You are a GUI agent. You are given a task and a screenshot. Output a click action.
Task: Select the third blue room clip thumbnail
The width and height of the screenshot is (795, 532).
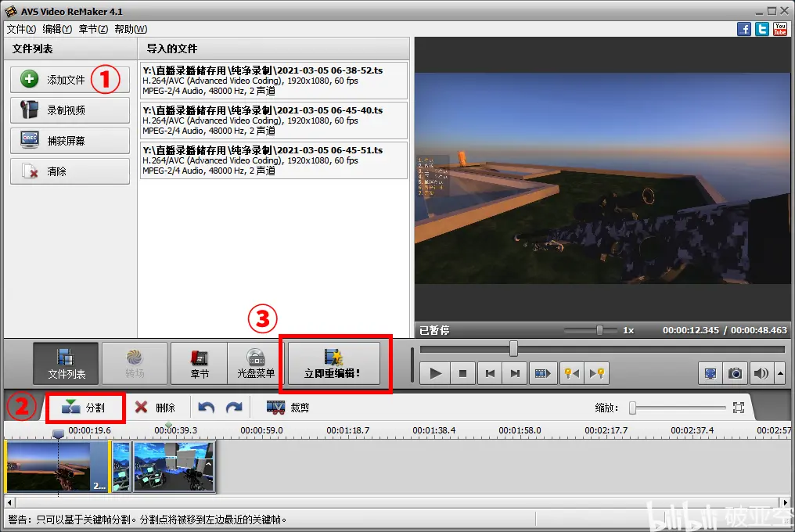click(174, 466)
